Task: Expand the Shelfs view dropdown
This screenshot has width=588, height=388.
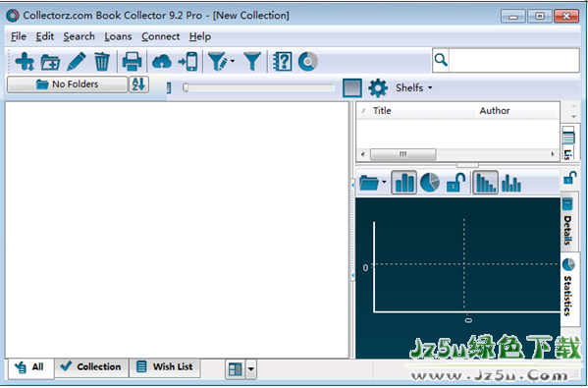Action: [x=414, y=87]
